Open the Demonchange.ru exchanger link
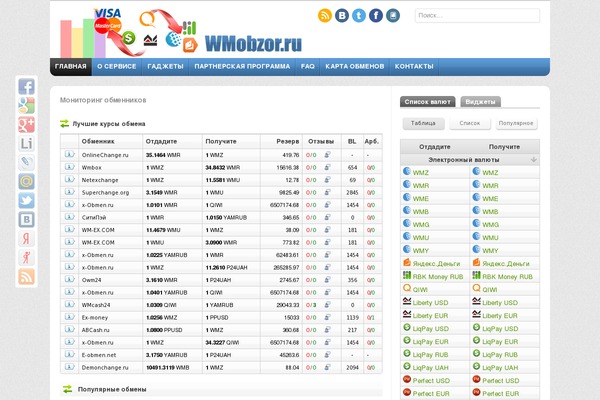The width and height of the screenshot is (600, 400). coord(105,367)
